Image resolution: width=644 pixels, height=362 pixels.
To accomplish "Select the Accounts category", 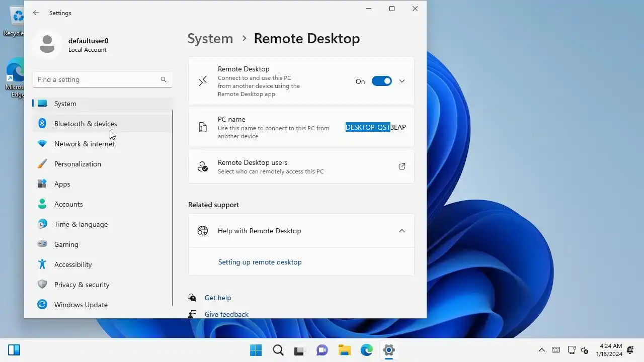I will click(x=103, y=204).
